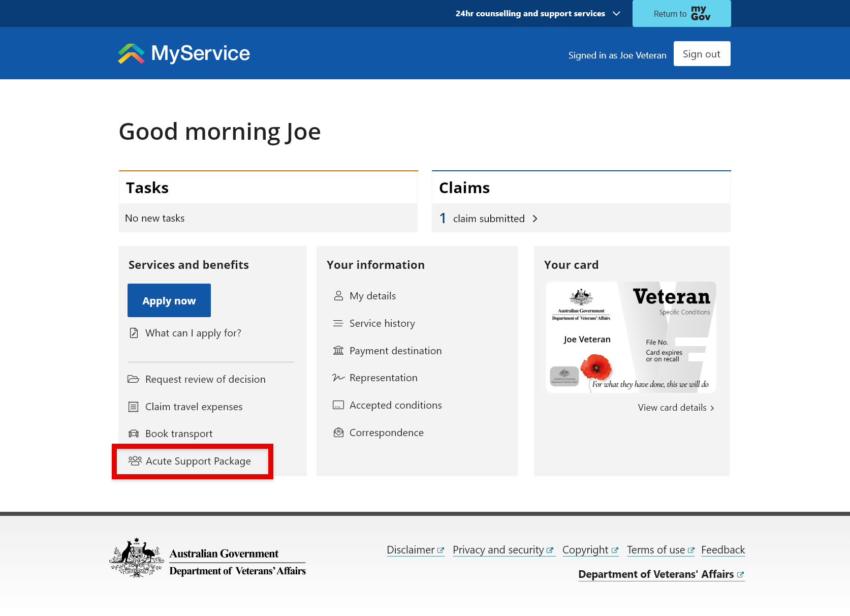This screenshot has height=616, width=850.
Task: View Accepted conditions
Action: (395, 405)
